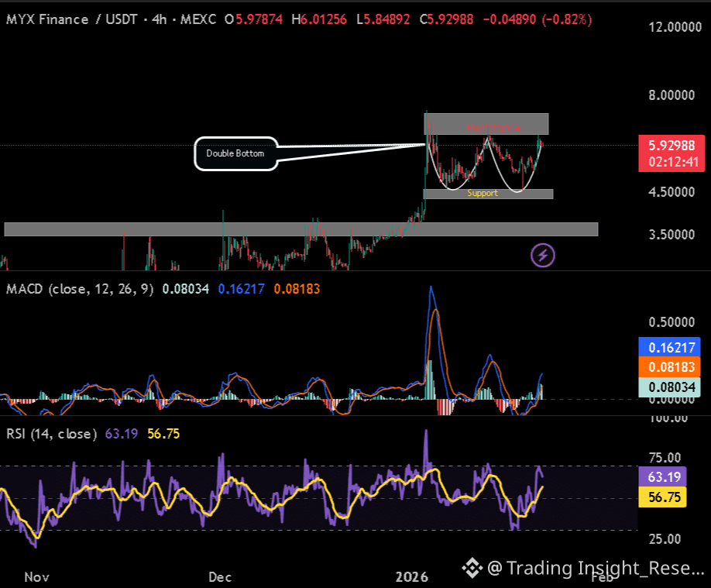Click the purple 63.19 axis tag
Viewport: 711px width, 588px height.
[662, 477]
